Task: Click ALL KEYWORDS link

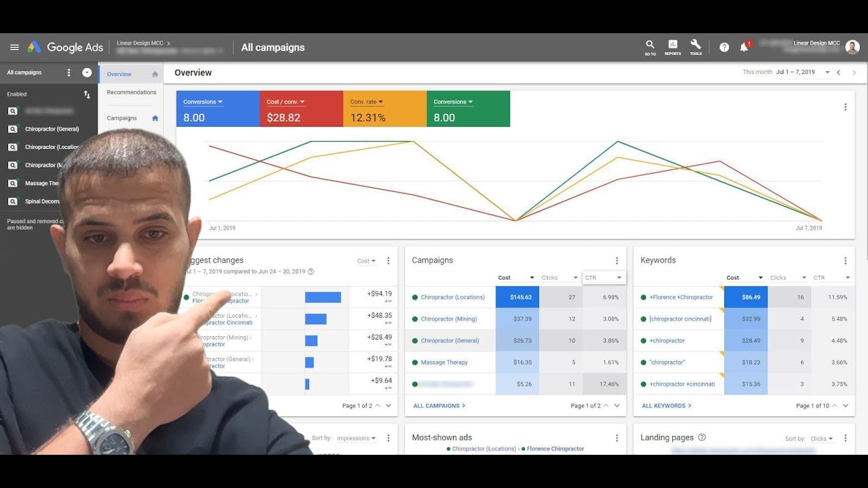Action: 667,406
